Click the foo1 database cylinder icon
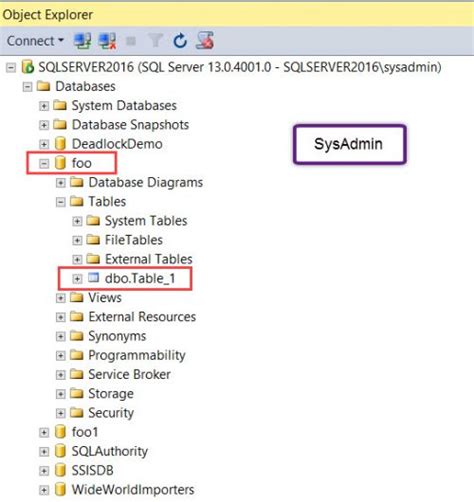The width and height of the screenshot is (474, 502). point(60,432)
